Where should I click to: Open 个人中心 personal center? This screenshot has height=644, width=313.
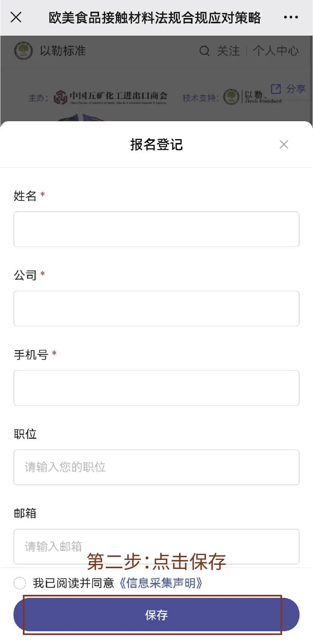[x=276, y=51]
